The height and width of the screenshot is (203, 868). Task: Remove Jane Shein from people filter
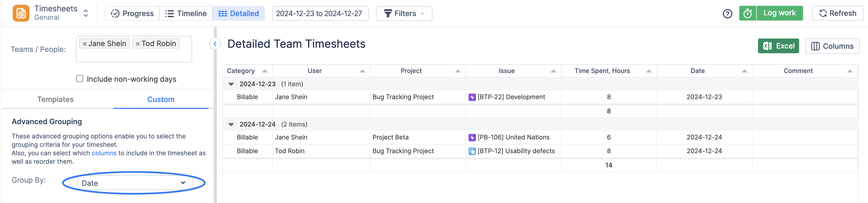click(85, 44)
